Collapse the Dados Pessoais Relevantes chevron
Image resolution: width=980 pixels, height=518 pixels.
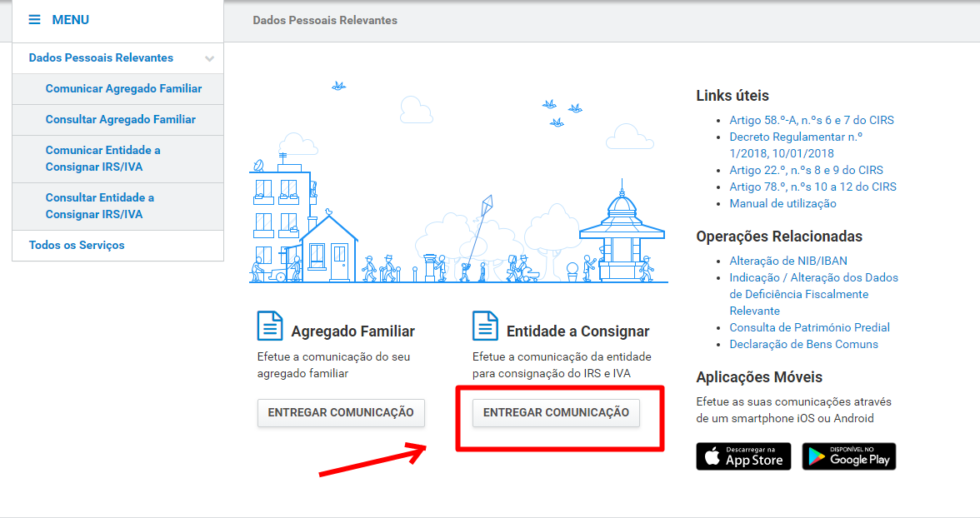pos(209,58)
